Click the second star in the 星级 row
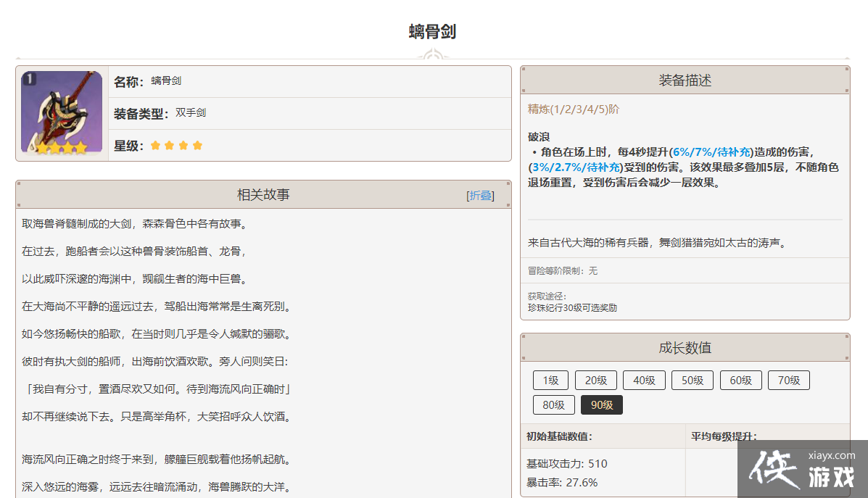This screenshot has height=498, width=868. (x=169, y=146)
